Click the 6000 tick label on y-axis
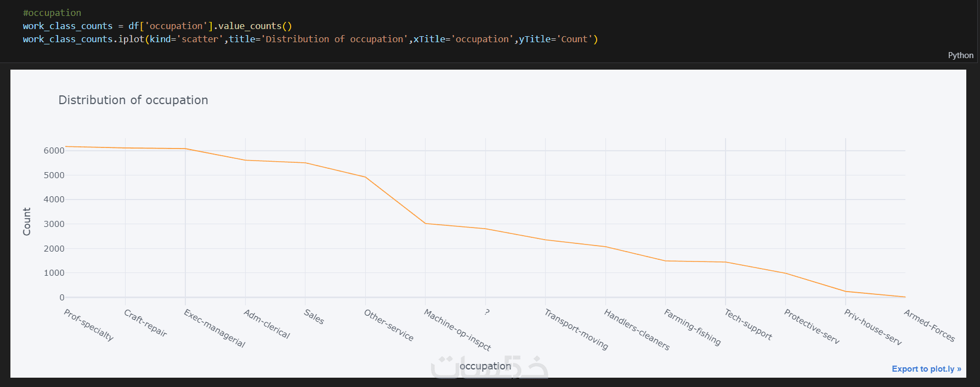980x387 pixels. (54, 151)
